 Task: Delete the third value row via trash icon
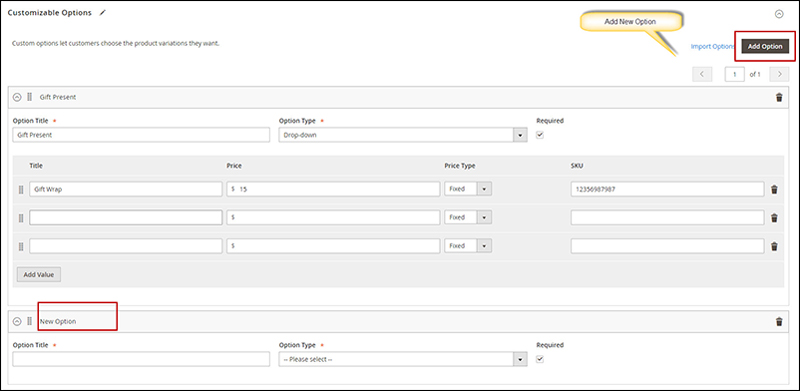coord(774,247)
